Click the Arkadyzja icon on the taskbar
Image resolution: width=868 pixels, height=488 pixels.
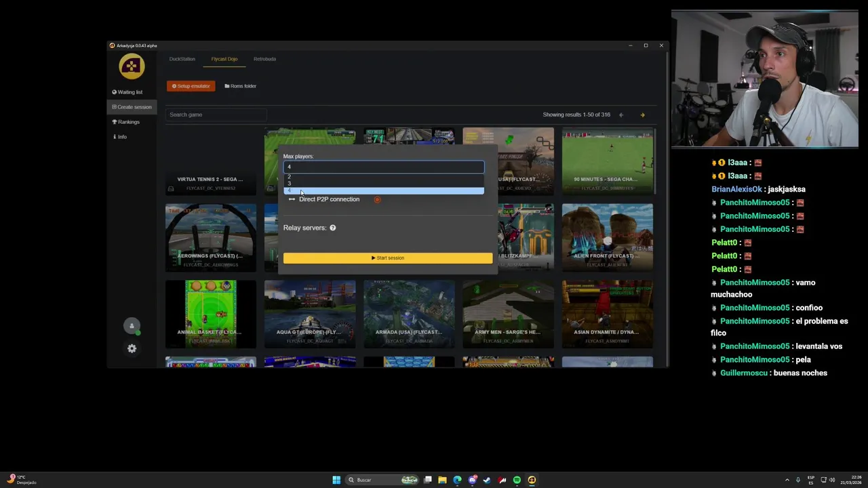point(532,480)
